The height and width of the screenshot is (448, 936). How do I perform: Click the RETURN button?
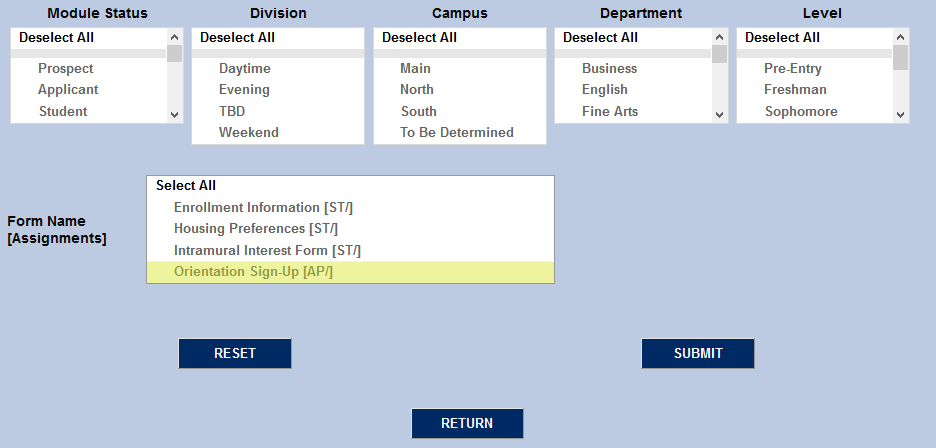pyautogui.click(x=467, y=423)
